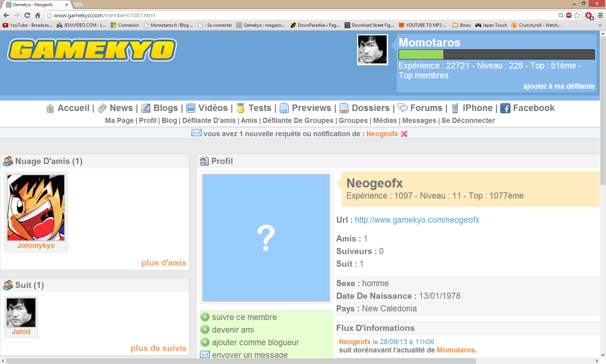Dismiss the notification with the red X

click(404, 134)
